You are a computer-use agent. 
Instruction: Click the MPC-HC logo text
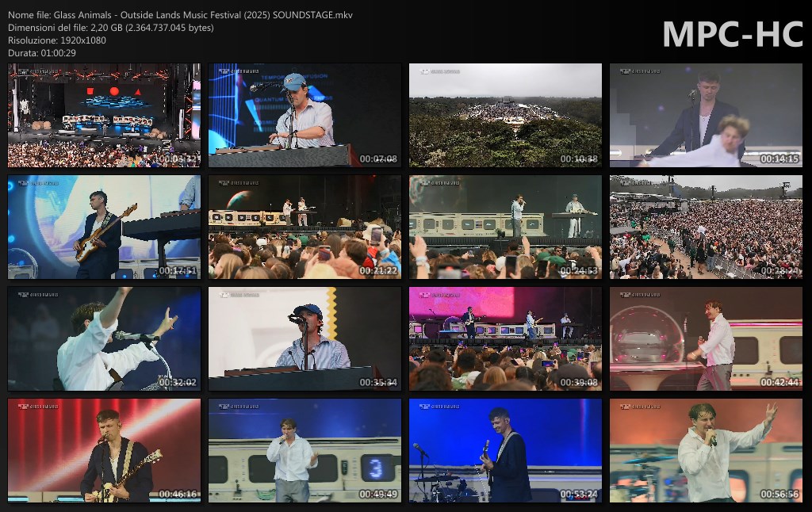732,35
